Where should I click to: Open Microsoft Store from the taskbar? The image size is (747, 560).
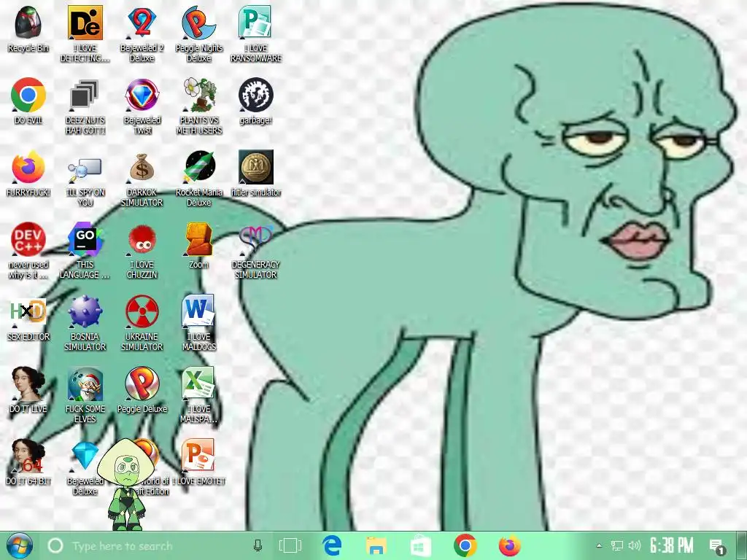coord(421,545)
